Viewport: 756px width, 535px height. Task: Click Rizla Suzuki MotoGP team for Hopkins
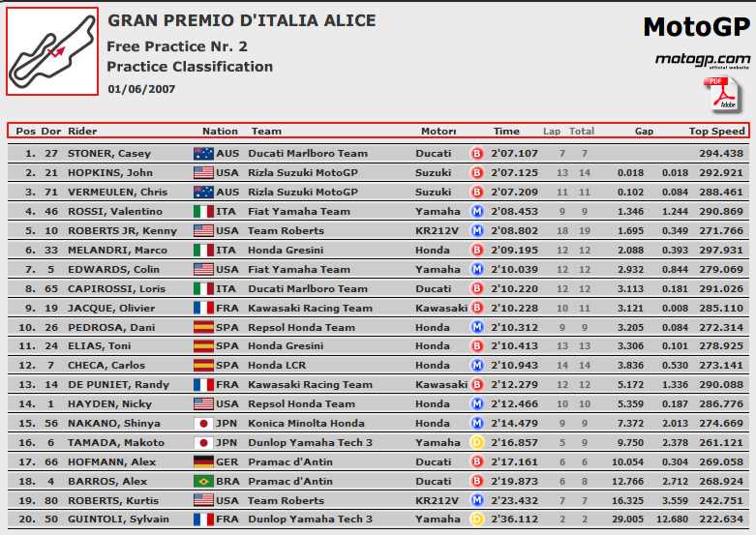click(303, 172)
